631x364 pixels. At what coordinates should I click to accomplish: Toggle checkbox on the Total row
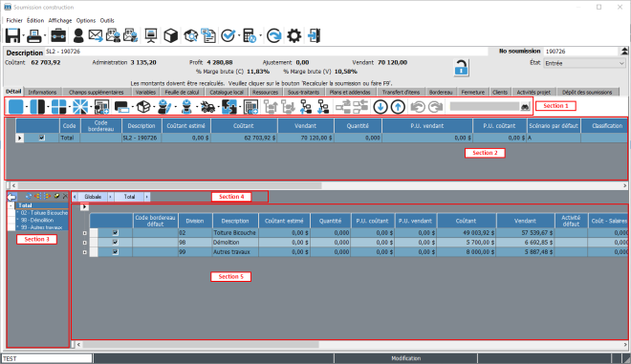tap(41, 138)
